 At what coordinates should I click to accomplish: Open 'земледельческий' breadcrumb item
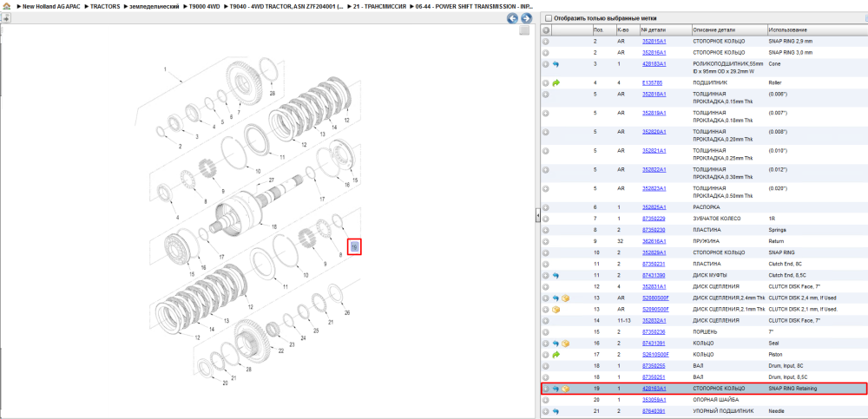(x=154, y=6)
